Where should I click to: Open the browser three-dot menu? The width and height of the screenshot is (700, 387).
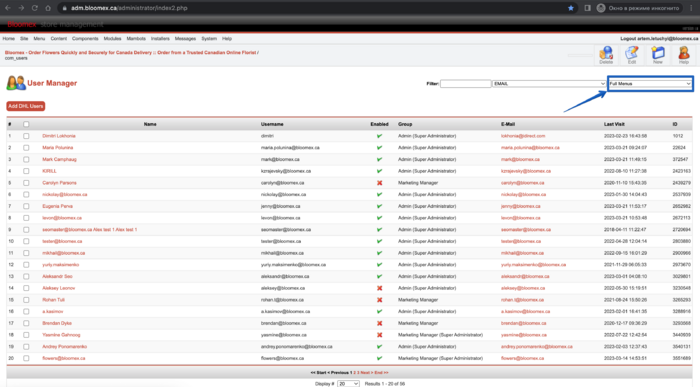click(x=691, y=8)
